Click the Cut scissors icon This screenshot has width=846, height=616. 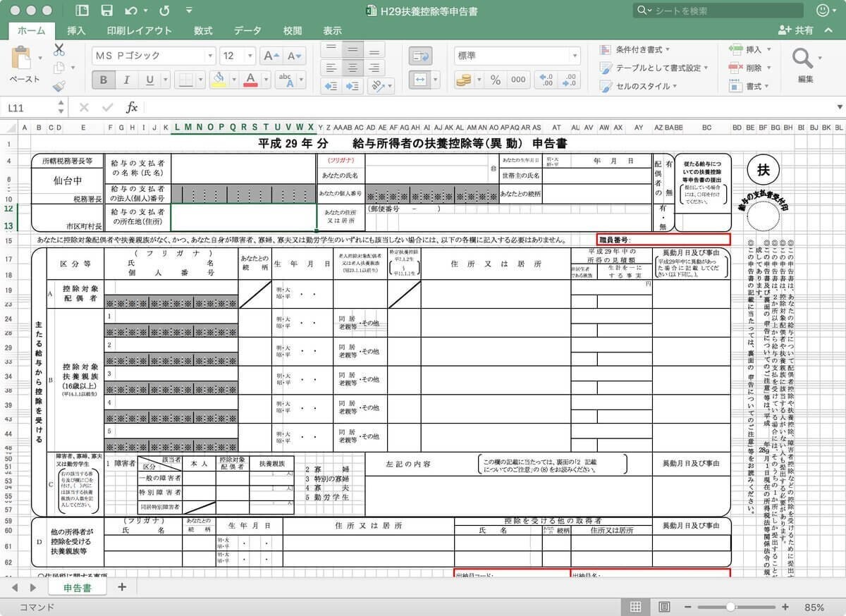59,49
